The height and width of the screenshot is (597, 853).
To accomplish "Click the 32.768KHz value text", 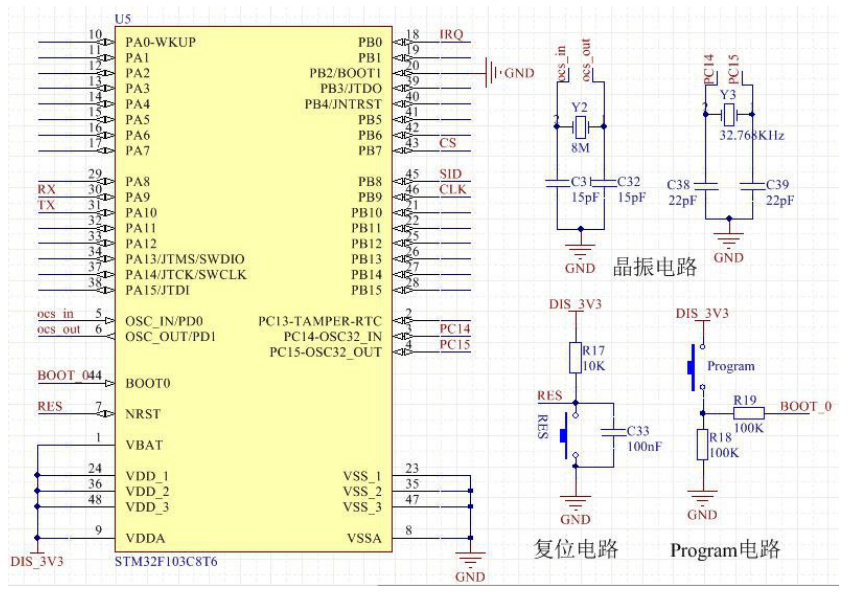I will point(752,136).
